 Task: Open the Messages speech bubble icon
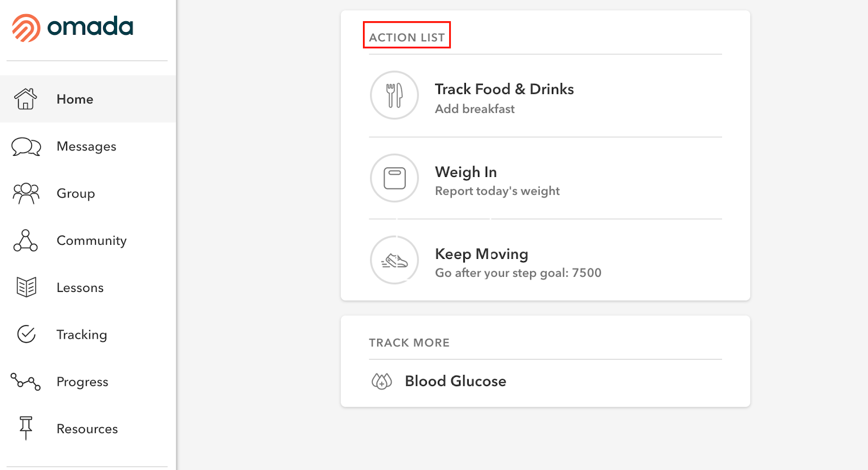coord(26,147)
